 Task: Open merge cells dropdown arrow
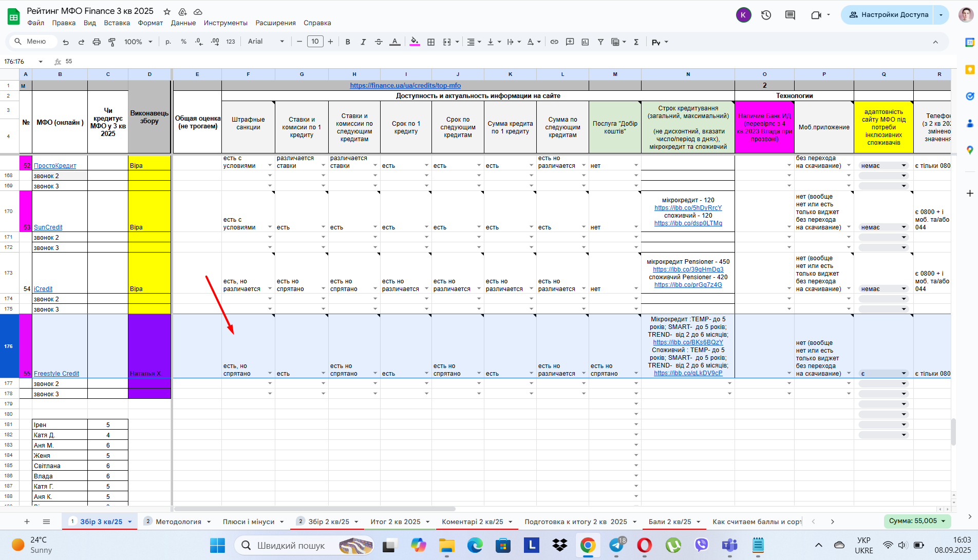point(457,42)
